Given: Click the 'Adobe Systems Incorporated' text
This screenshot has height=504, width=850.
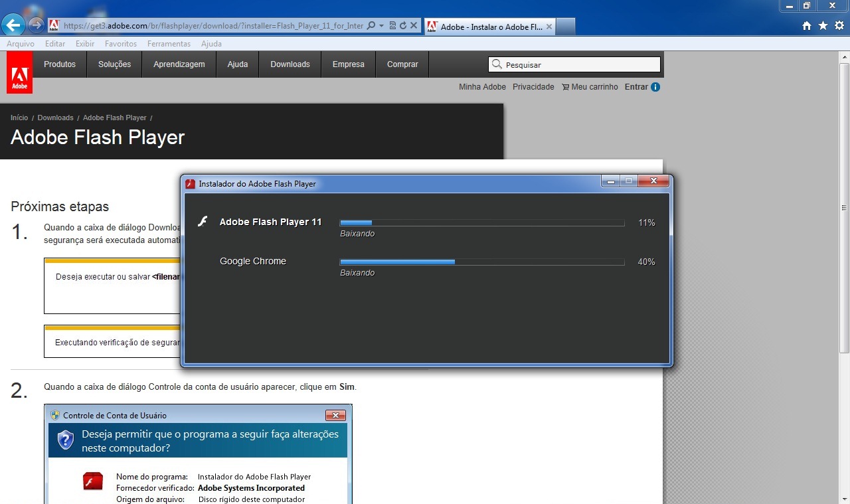Looking at the screenshot, I should click(x=251, y=488).
